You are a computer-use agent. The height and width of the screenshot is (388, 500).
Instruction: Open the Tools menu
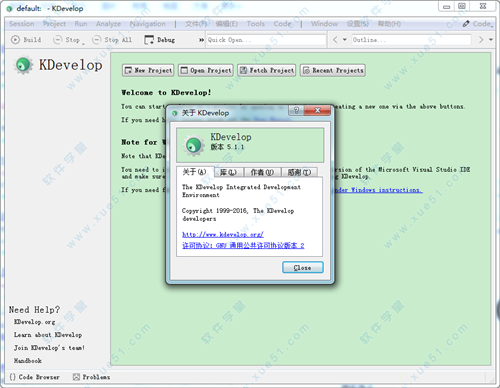pos(256,24)
